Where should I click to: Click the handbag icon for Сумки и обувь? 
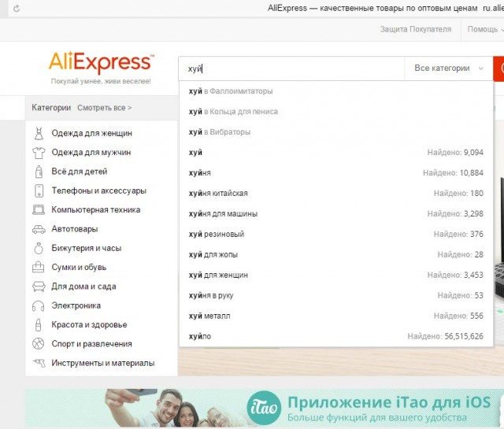[x=39, y=267]
